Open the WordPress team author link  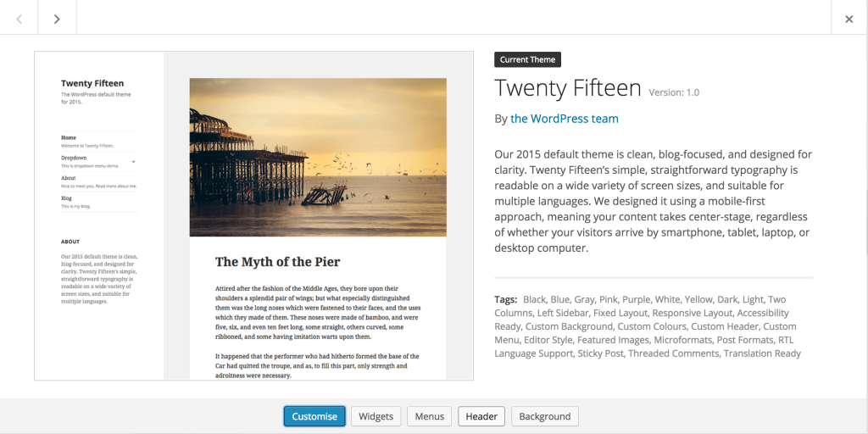click(565, 119)
